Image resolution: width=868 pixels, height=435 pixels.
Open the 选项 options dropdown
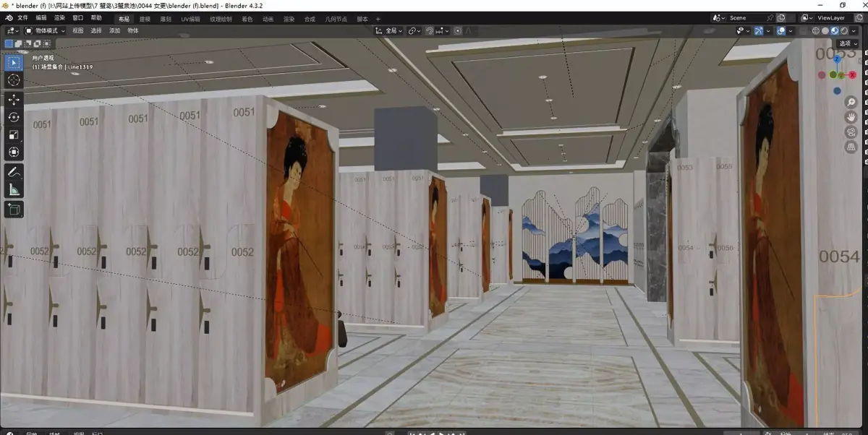pyautogui.click(x=848, y=43)
